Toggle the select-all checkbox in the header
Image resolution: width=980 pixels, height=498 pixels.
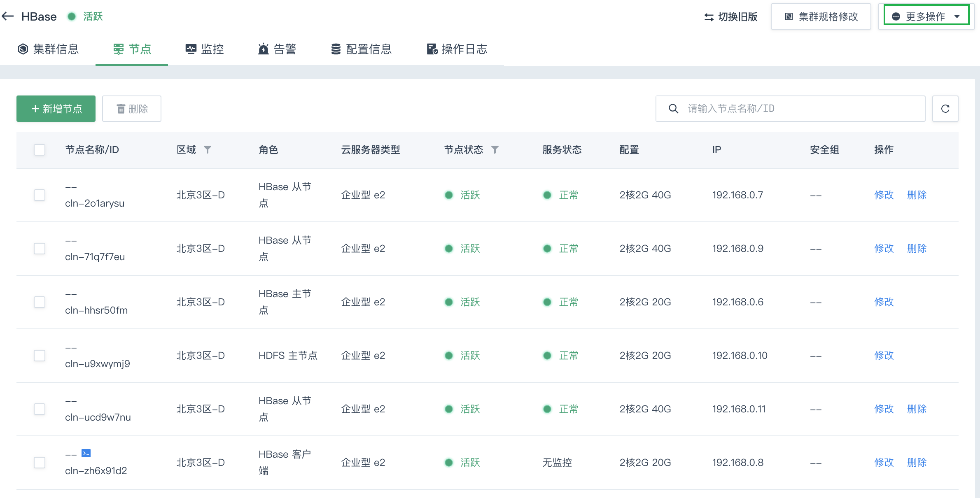40,150
